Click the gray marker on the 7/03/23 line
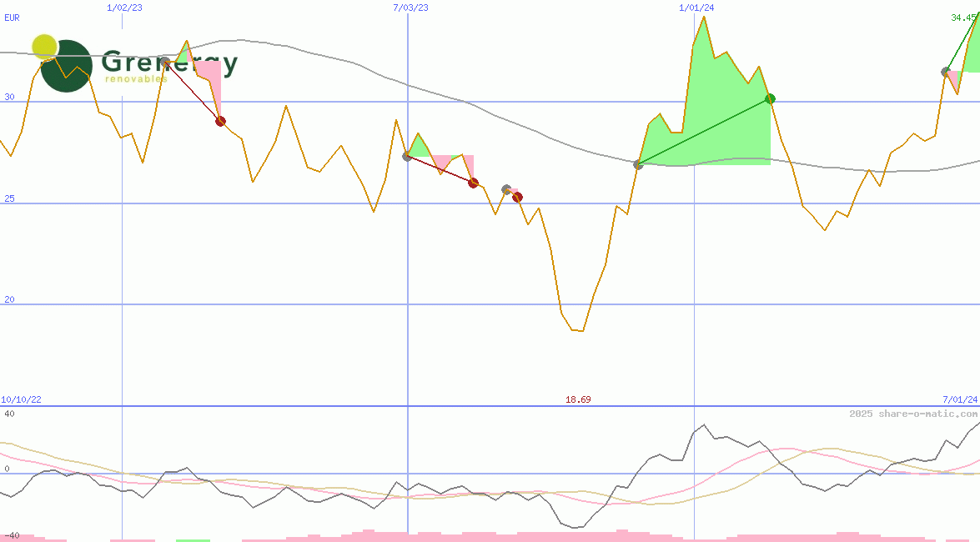Screen dimensions: 980x542 pos(407,156)
